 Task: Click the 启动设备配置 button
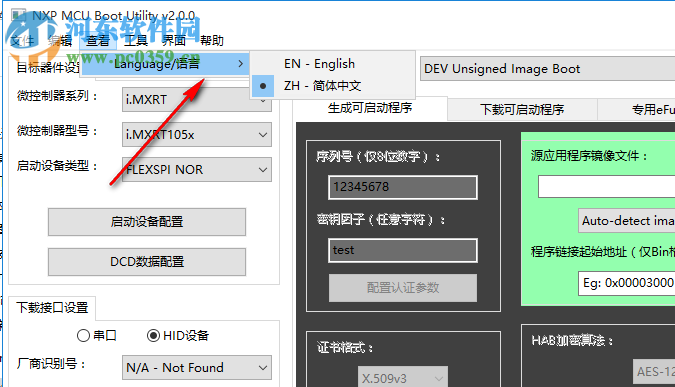(x=147, y=222)
